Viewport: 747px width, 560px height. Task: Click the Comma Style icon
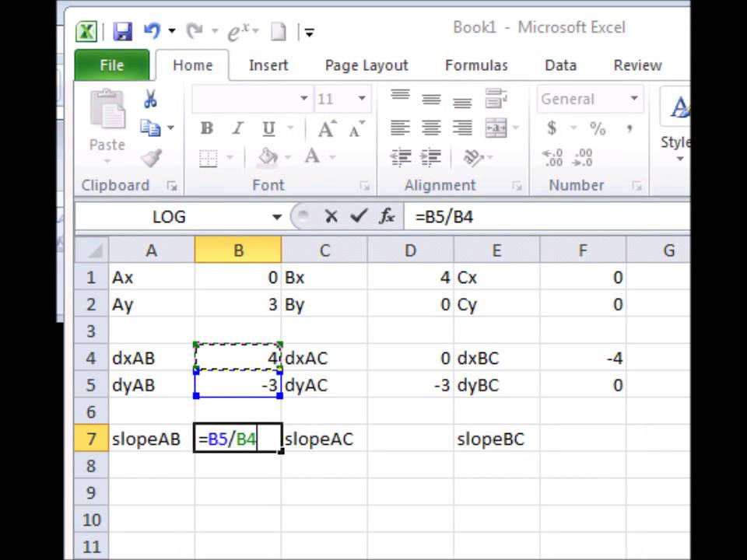tap(630, 128)
